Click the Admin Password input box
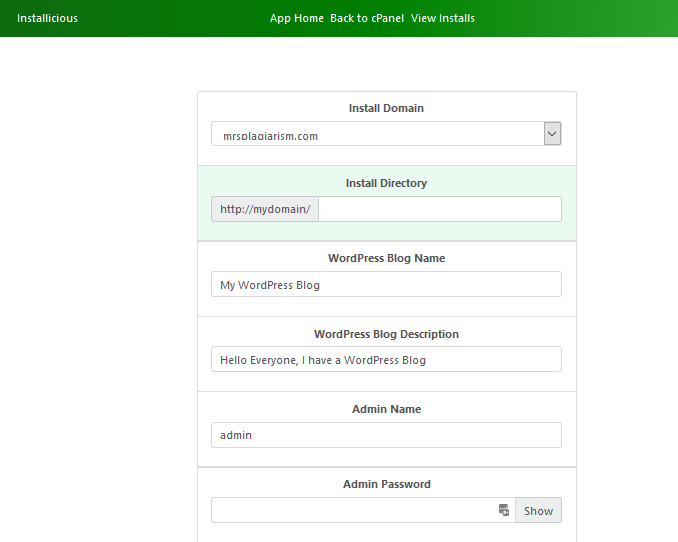Image resolution: width=678 pixels, height=542 pixels. (352, 510)
